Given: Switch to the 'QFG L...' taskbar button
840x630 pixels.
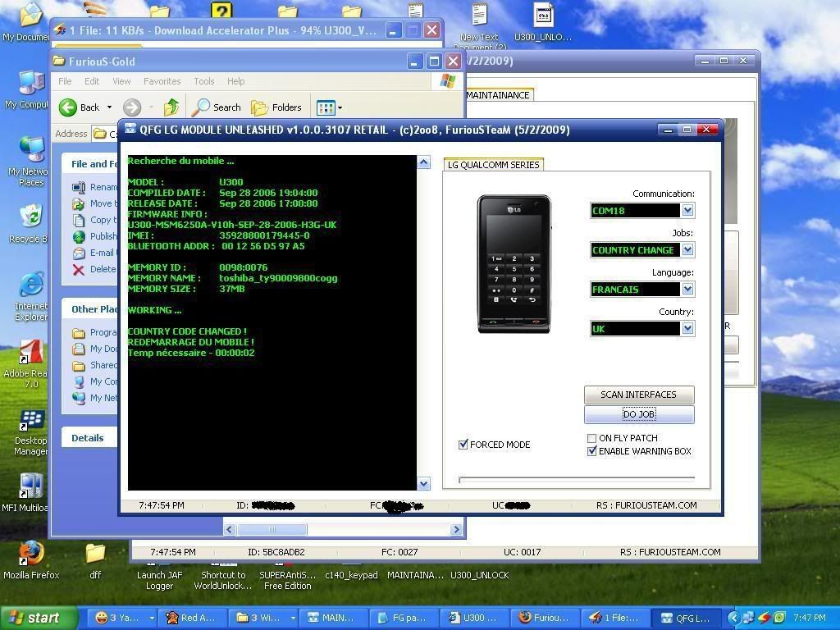Looking at the screenshot, I should (x=688, y=618).
